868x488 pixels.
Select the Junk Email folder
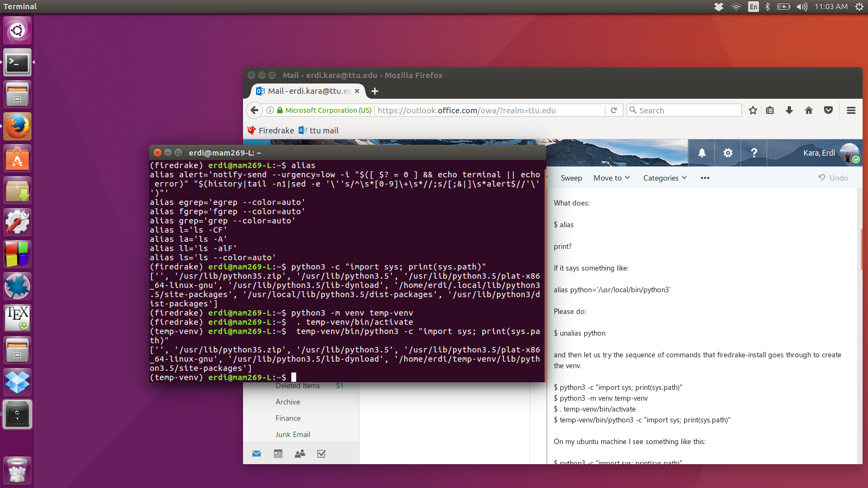click(x=292, y=434)
